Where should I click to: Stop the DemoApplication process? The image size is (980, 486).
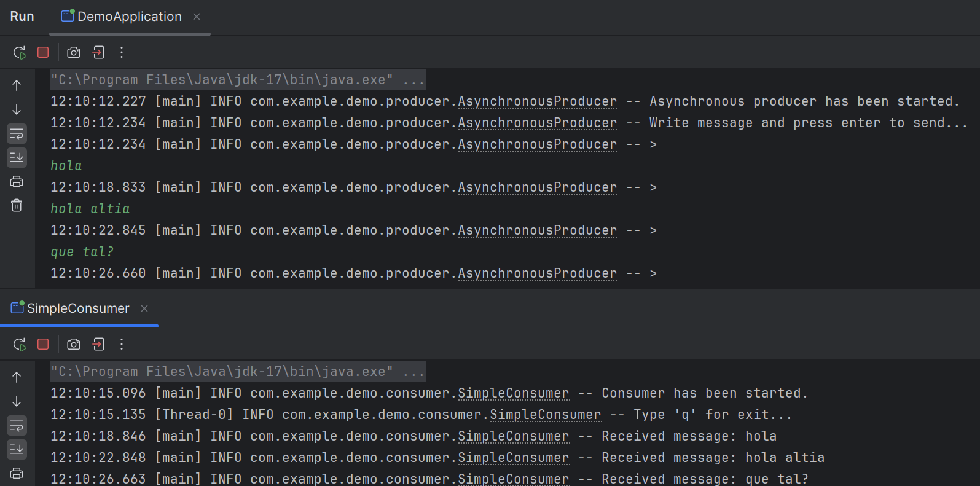point(43,52)
